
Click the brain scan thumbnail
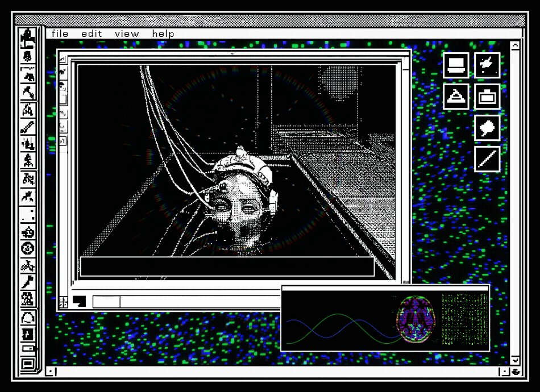pos(416,319)
